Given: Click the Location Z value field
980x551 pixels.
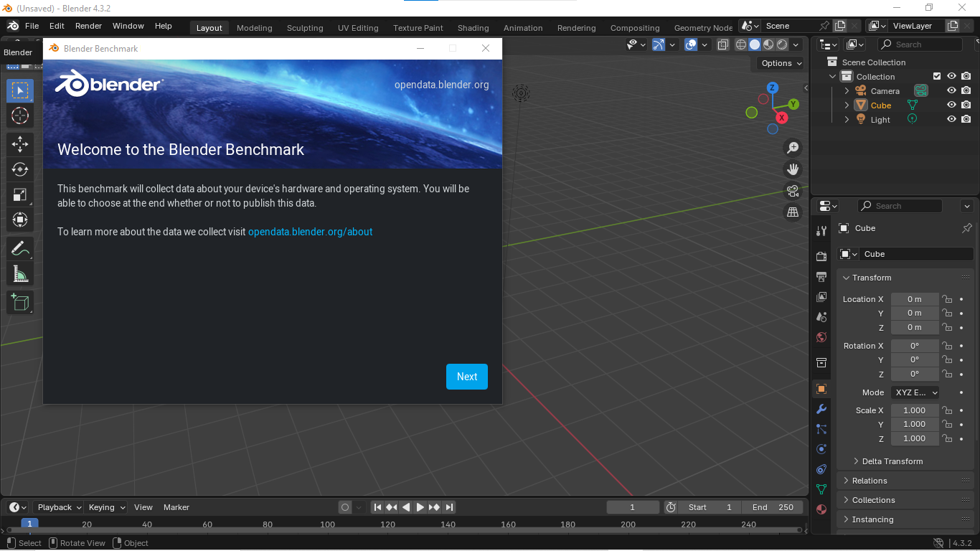Looking at the screenshot, I should (915, 327).
